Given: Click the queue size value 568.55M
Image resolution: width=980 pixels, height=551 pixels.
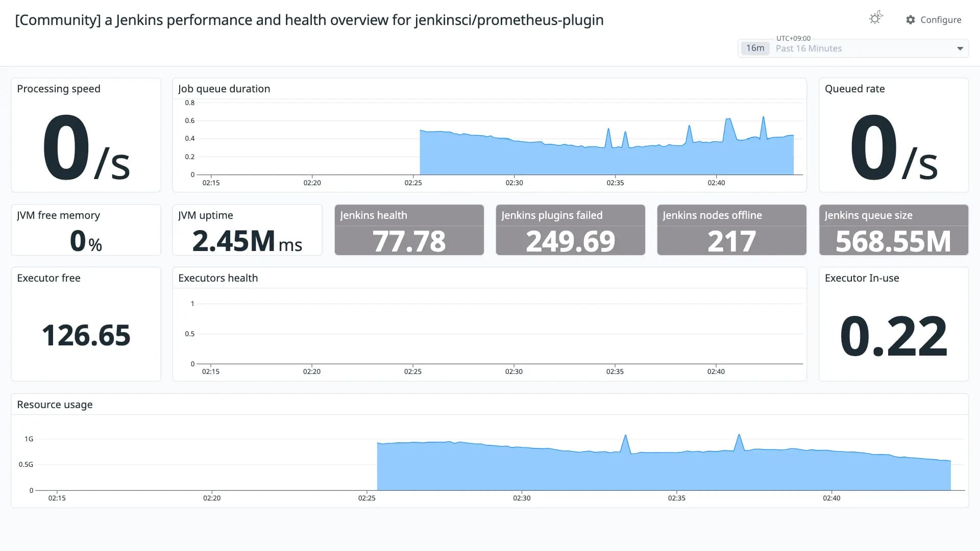Looking at the screenshot, I should [x=894, y=241].
